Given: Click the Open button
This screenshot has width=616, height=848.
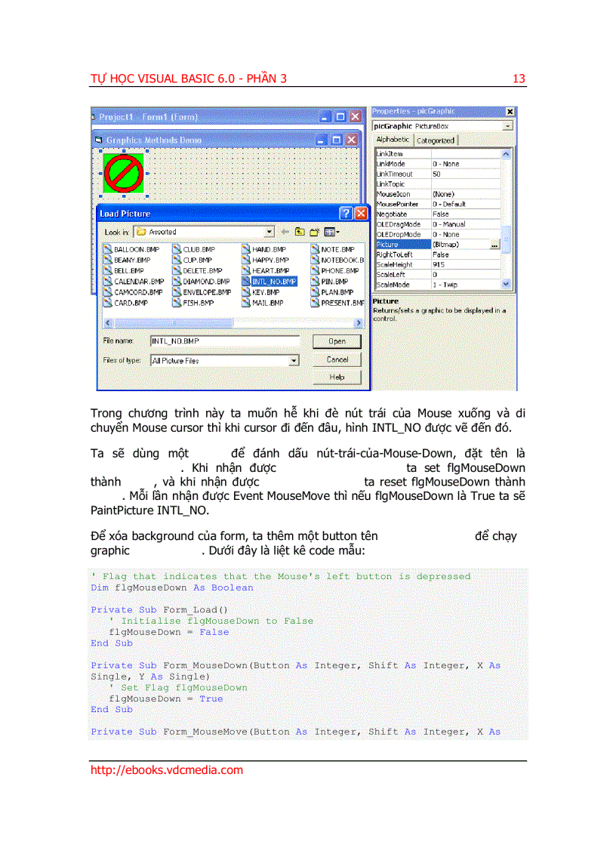Looking at the screenshot, I should [x=336, y=341].
